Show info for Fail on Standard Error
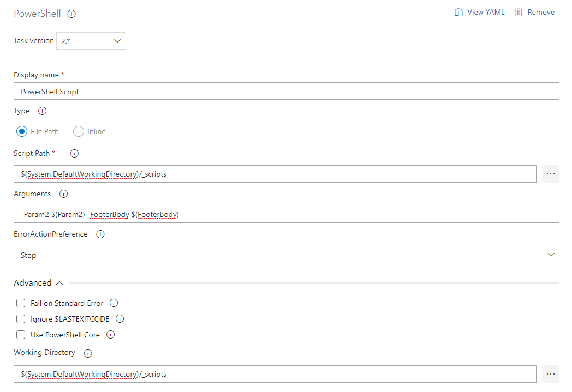572x392 pixels. pyautogui.click(x=114, y=303)
